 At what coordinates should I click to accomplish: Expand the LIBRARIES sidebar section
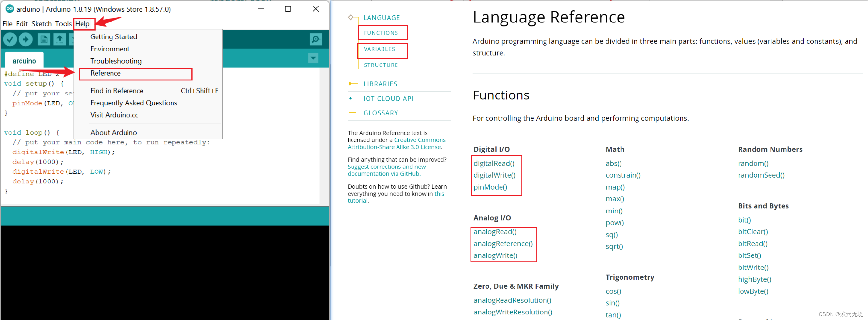[380, 84]
